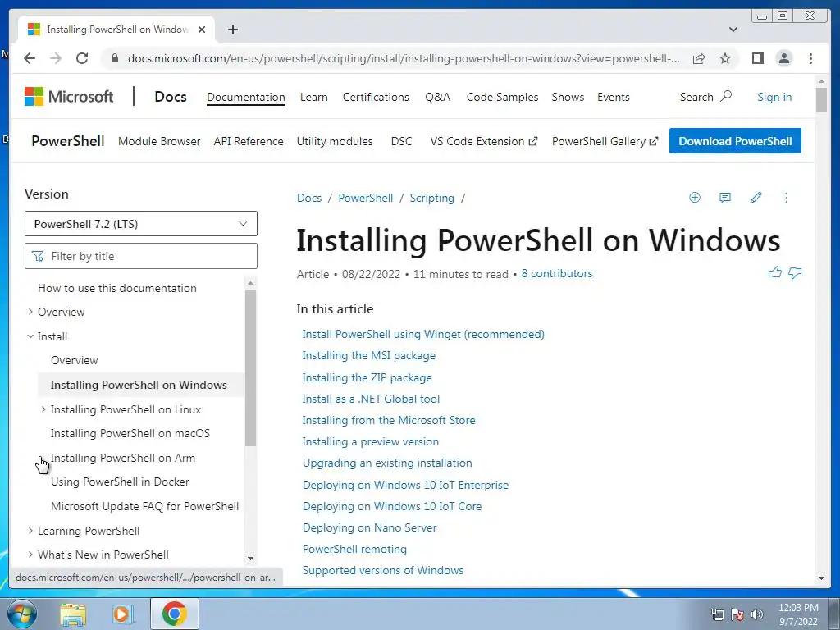Jump to Installing the MSI package
The width and height of the screenshot is (840, 630).
tap(368, 356)
